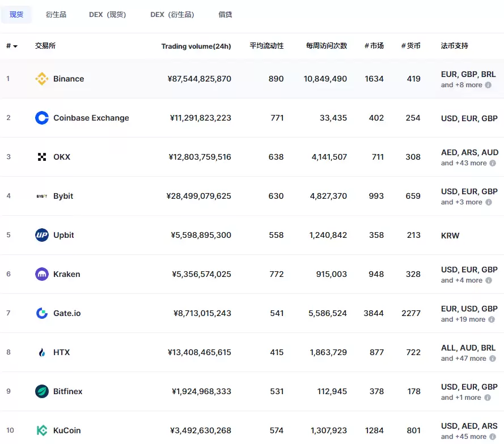504x444 pixels.
Task: Open the HTX exchange name link
Action: (x=61, y=352)
